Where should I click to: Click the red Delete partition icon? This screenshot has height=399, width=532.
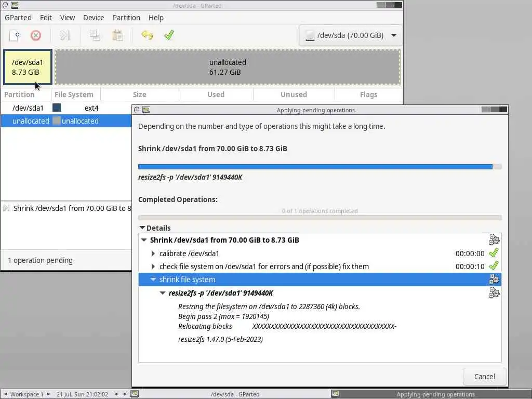tap(36, 35)
